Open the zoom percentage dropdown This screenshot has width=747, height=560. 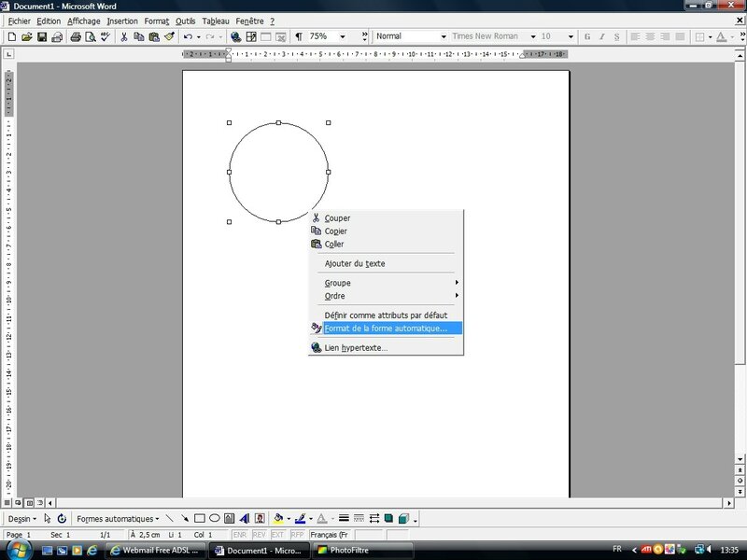coord(344,36)
